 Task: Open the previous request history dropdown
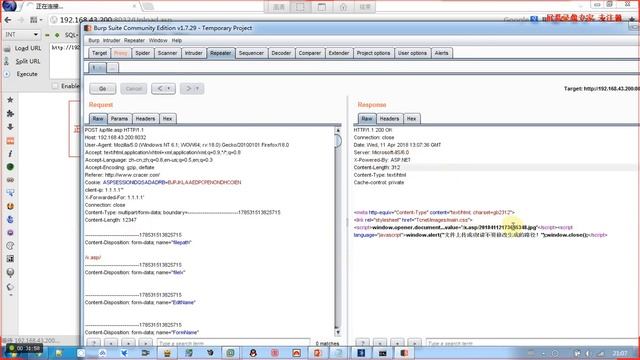163,89
